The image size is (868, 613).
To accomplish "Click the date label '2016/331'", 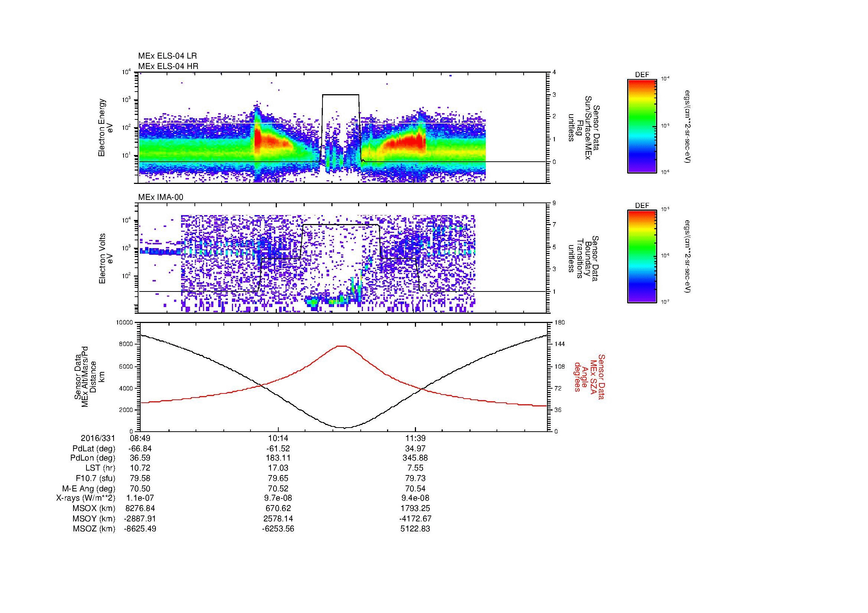I will [x=98, y=438].
